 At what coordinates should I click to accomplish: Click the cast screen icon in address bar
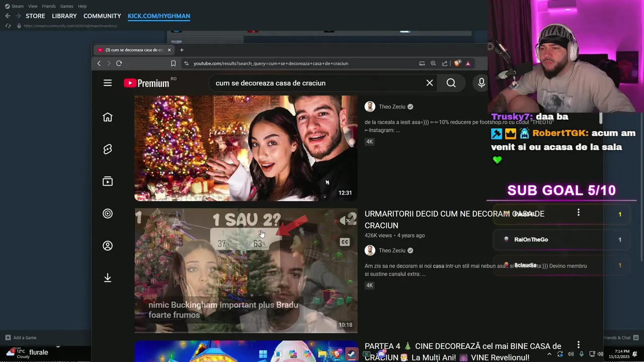tap(422, 63)
